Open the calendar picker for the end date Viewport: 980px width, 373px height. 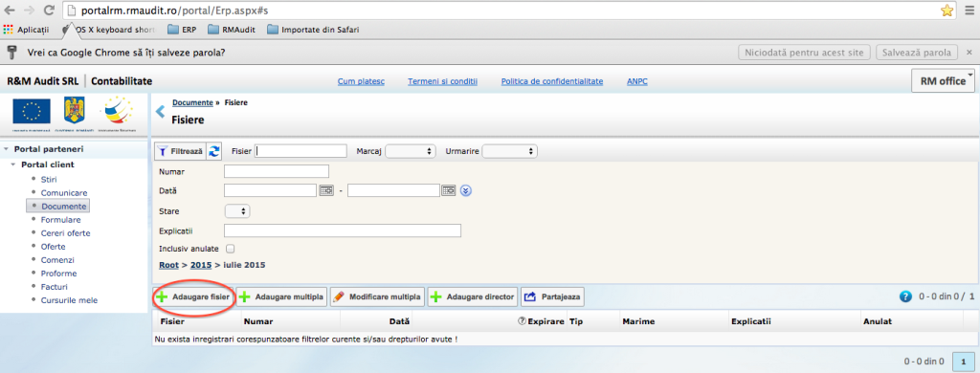(448, 190)
